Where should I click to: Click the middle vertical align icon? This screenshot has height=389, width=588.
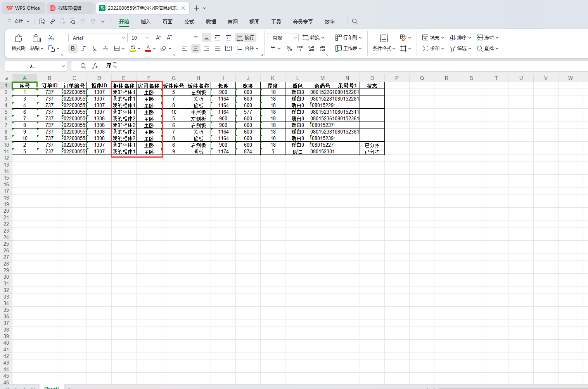point(196,38)
